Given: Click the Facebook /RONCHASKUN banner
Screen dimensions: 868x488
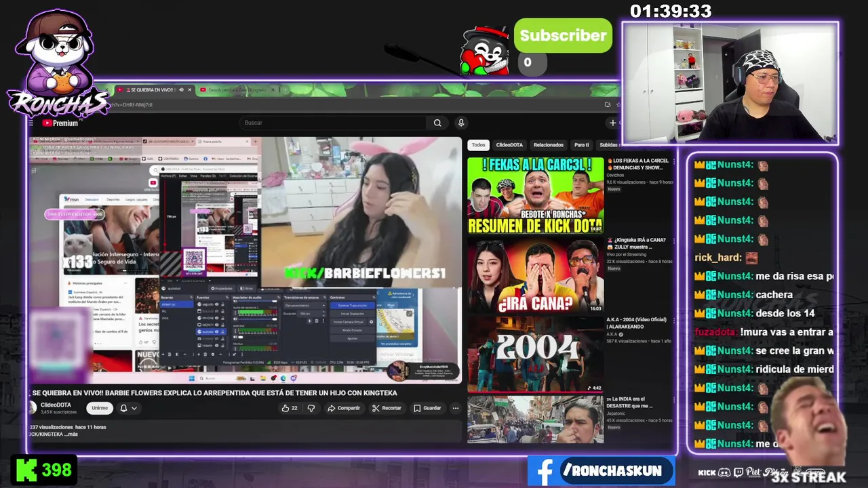Looking at the screenshot, I should [601, 470].
